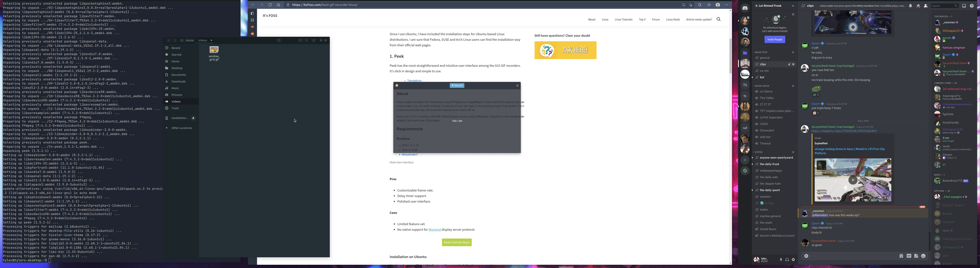Screen dimensions: 980x268
Task: Click the Discord message input box
Action: pos(852,256)
